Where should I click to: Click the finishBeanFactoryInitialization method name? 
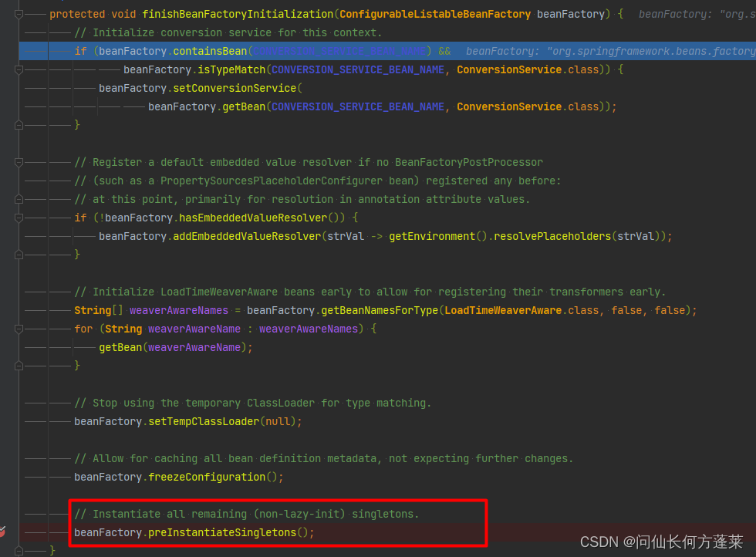click(x=238, y=15)
